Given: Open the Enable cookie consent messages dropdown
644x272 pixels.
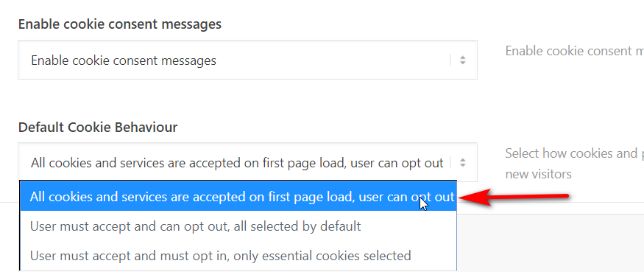Looking at the screenshot, I should pyautogui.click(x=247, y=60).
